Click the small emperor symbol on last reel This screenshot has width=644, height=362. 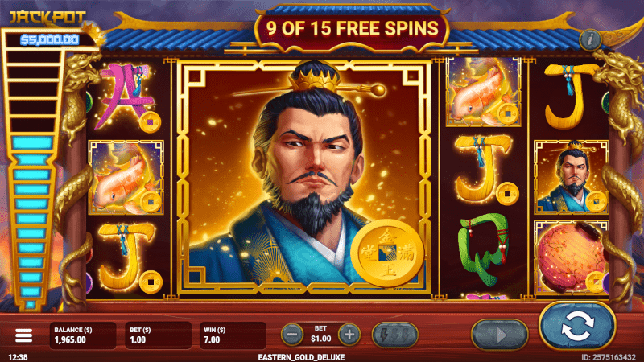point(571,177)
